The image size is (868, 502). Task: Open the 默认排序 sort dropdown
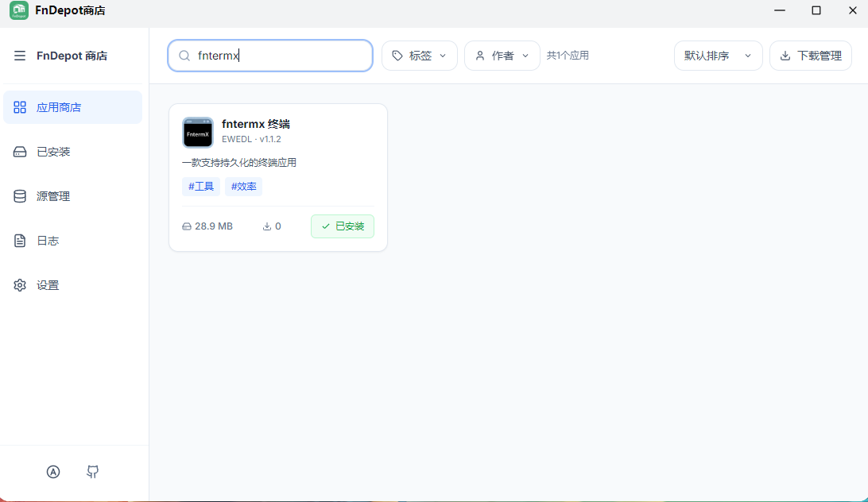[718, 56]
